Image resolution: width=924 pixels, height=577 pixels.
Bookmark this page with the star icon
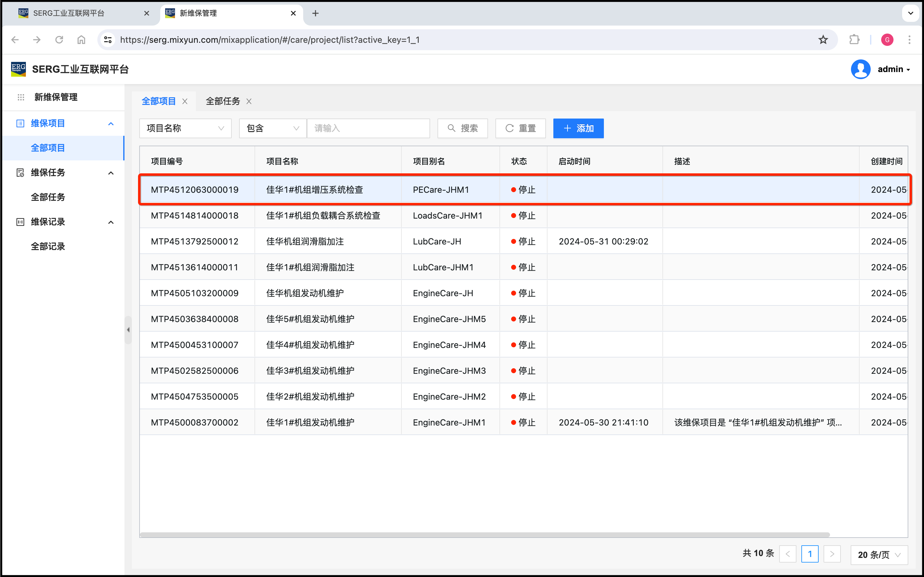coord(823,40)
